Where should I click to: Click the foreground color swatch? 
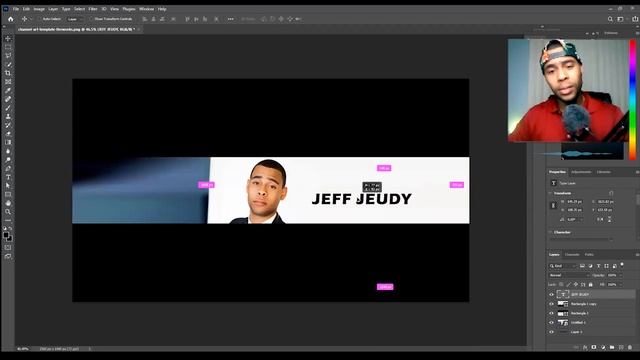pos(6,236)
